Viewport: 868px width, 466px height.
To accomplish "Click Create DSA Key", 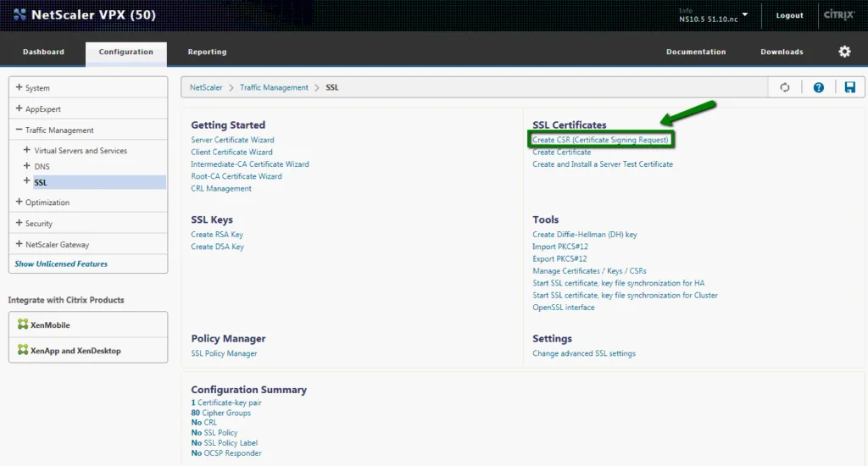I will (217, 247).
